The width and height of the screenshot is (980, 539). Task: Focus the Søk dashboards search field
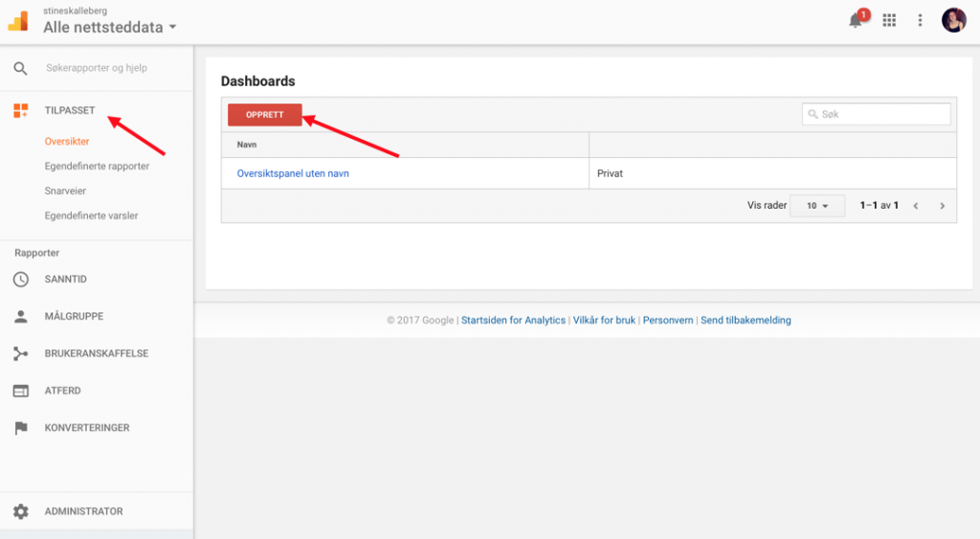coord(877,115)
